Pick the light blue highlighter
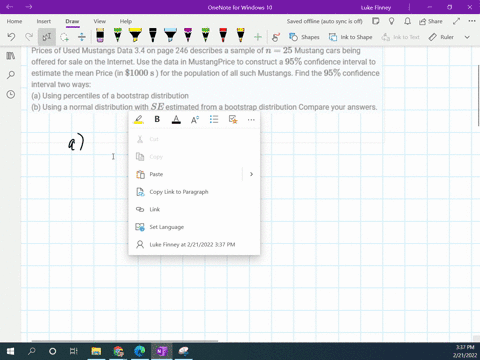Image resolution: width=480 pixels, height=360 pixels. click(170, 35)
